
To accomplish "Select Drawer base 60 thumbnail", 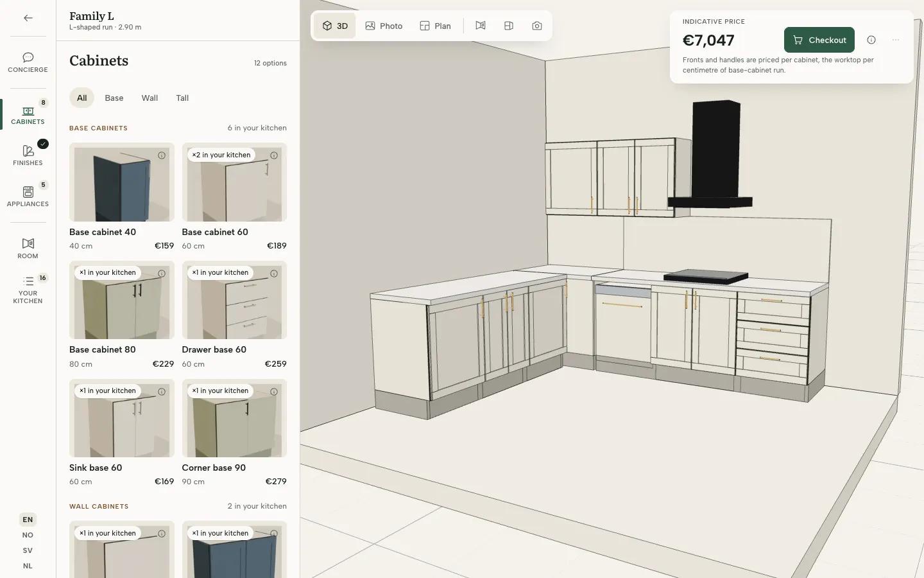I will pyautogui.click(x=234, y=300).
